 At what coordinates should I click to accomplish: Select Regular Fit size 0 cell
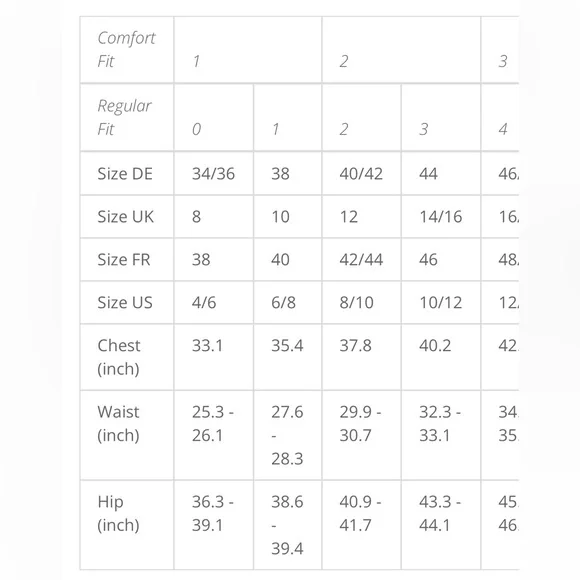(214, 118)
